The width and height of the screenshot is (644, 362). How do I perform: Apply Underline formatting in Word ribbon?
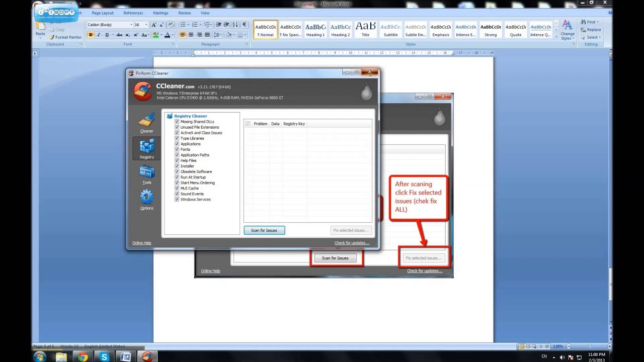(107, 35)
